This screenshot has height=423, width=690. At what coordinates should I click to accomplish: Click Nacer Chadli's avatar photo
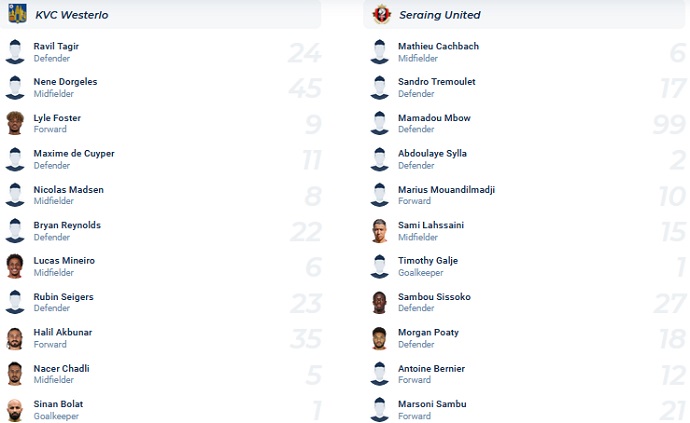coord(15,374)
